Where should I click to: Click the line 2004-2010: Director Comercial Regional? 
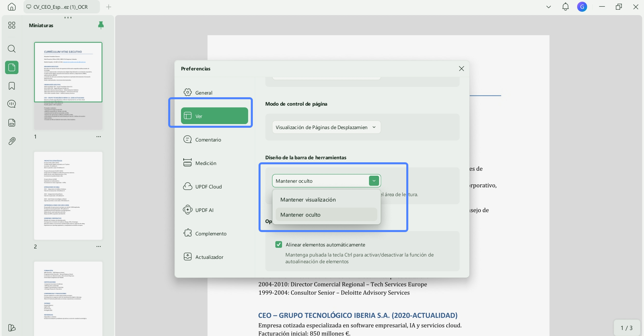tap(342, 284)
